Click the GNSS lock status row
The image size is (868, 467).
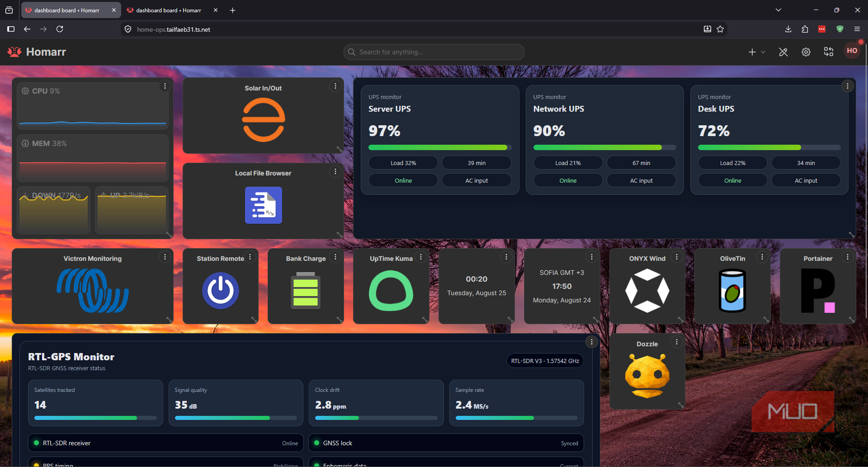point(446,443)
